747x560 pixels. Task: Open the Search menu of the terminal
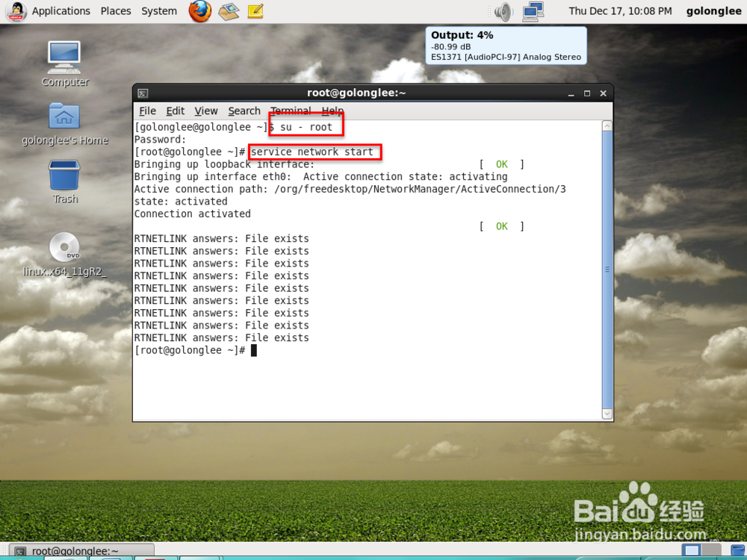244,111
